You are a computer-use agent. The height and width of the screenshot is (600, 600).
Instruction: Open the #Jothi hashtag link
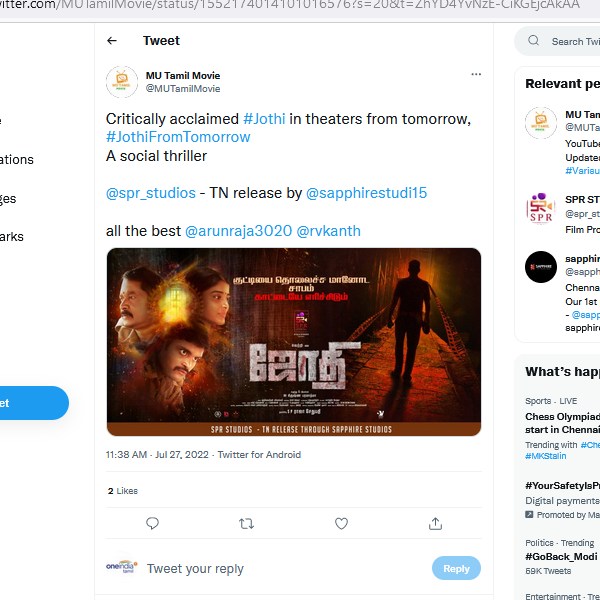(264, 119)
